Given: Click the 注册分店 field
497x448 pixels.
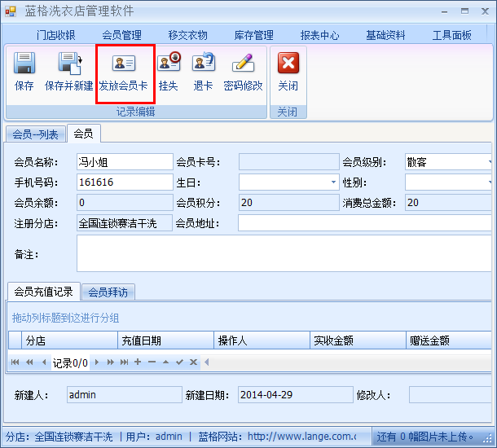Looking at the screenshot, I should pyautogui.click(x=125, y=223).
